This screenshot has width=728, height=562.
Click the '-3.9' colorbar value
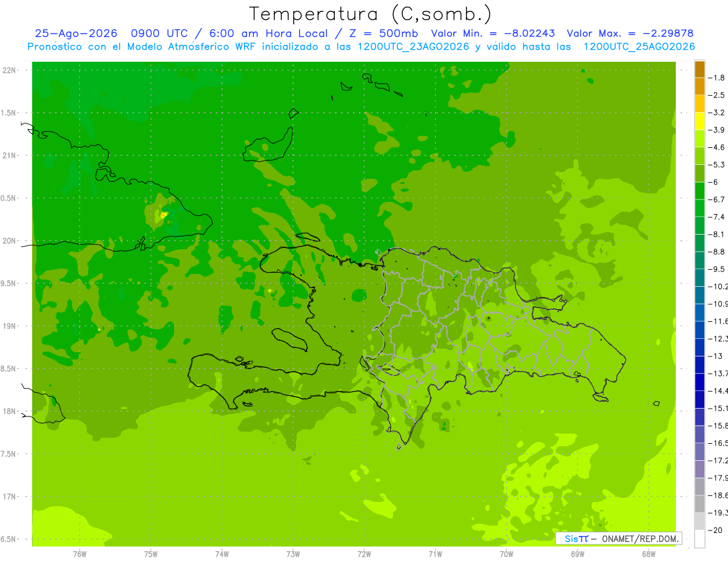pos(717,130)
